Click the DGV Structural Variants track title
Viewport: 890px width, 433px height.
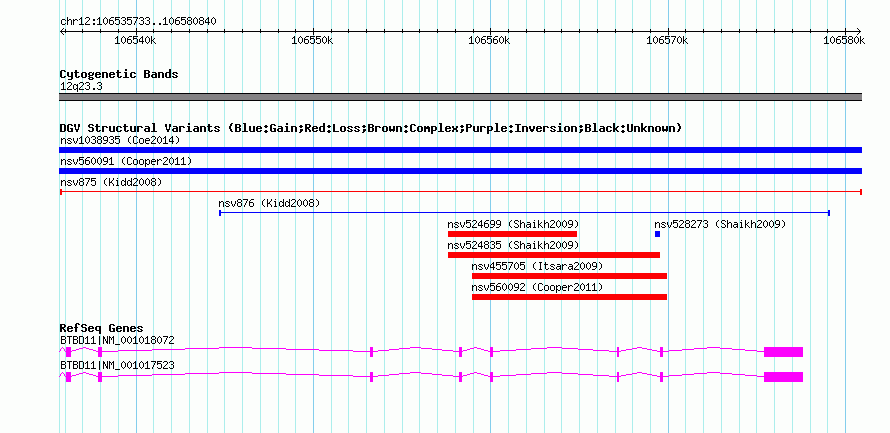point(371,128)
